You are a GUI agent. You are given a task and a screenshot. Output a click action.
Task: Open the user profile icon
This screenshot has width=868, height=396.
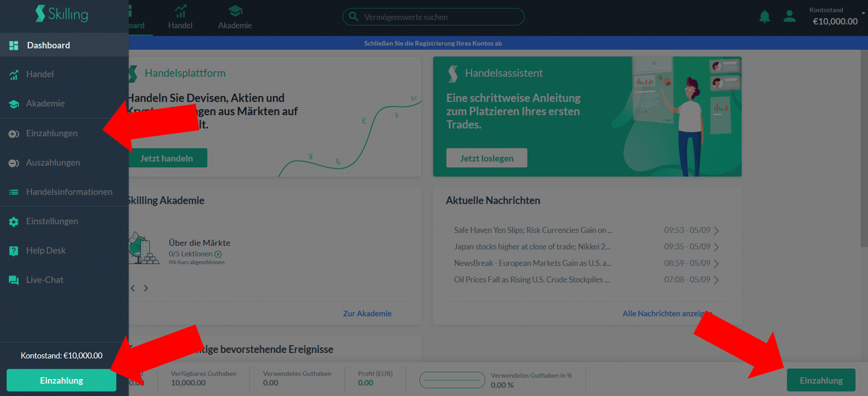click(x=790, y=17)
